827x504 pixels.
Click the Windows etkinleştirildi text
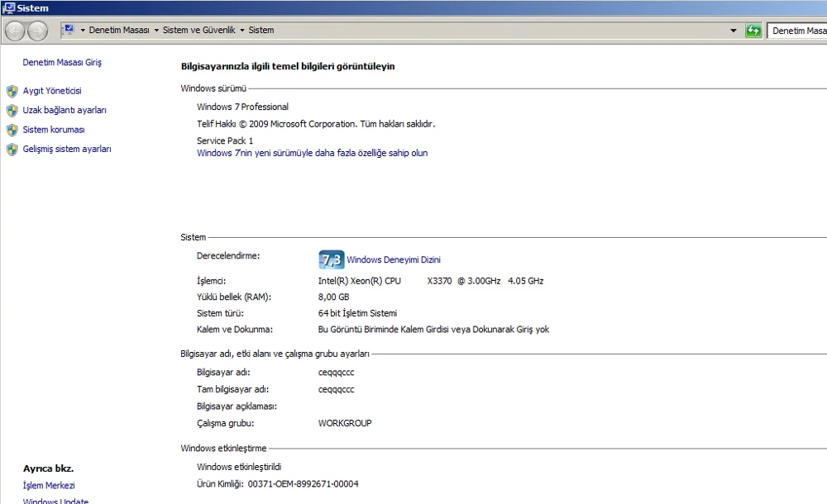(239, 467)
